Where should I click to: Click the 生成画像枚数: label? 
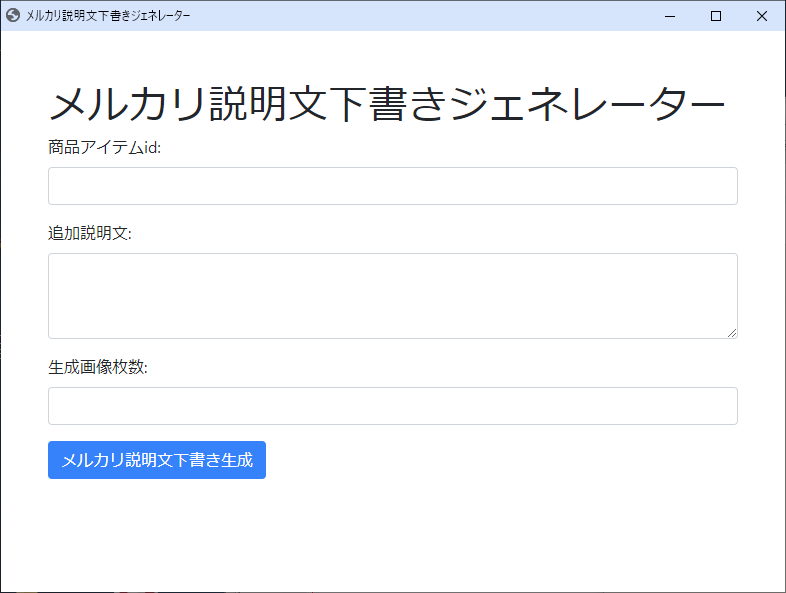click(x=98, y=367)
